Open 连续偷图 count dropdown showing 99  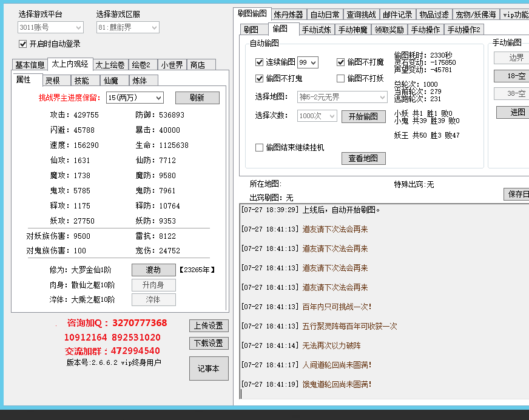point(308,62)
